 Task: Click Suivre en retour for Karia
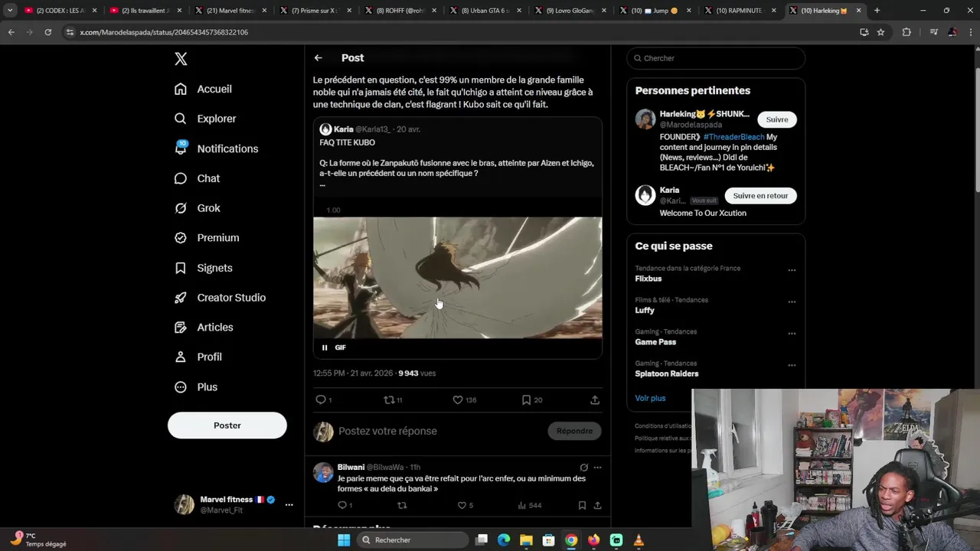pos(760,195)
